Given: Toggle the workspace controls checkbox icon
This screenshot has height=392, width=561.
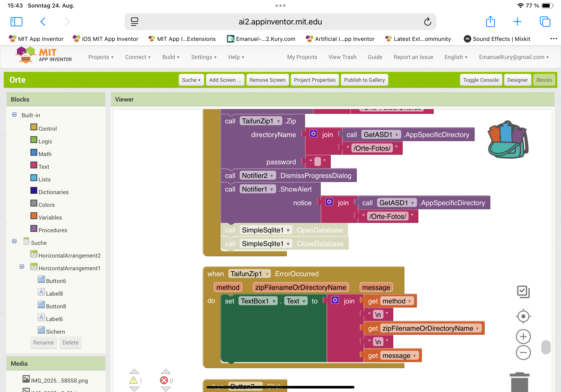Looking at the screenshot, I should pos(523,292).
